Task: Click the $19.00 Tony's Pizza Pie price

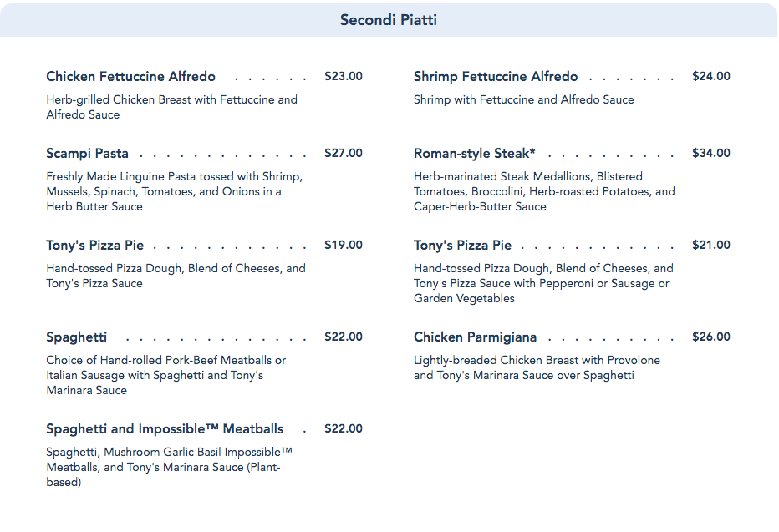Action: 343,246
